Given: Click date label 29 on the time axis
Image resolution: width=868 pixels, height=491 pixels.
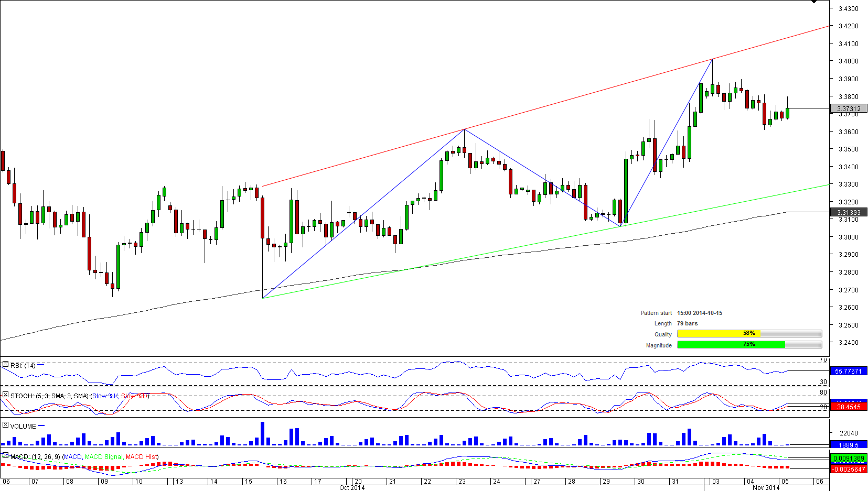Looking at the screenshot, I should pyautogui.click(x=606, y=481).
